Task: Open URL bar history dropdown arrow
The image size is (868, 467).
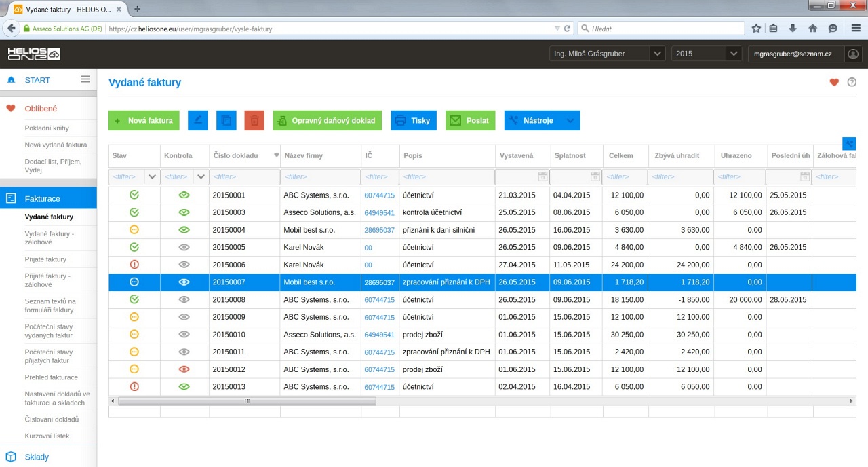Action: (557, 29)
